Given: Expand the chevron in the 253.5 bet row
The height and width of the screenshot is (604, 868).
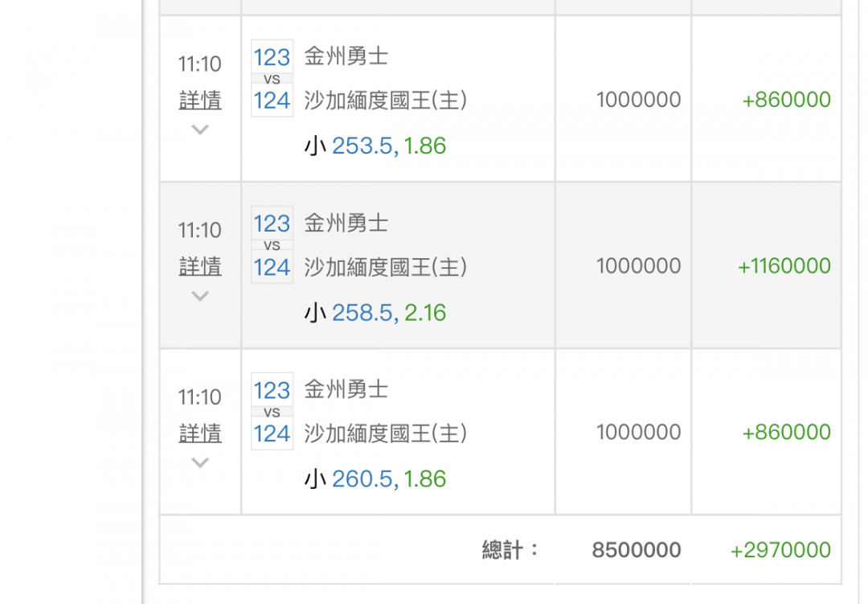Looking at the screenshot, I should click(x=200, y=129).
